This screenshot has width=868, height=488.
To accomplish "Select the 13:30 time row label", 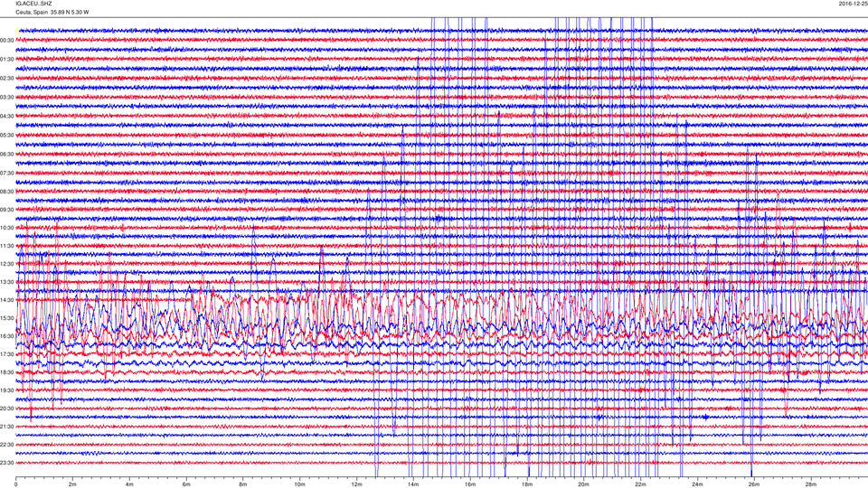I will [x=7, y=282].
